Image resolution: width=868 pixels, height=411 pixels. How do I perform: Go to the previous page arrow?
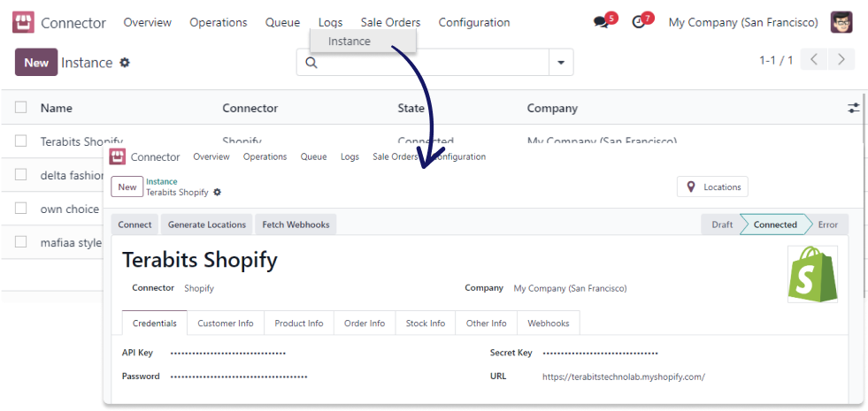pos(814,60)
